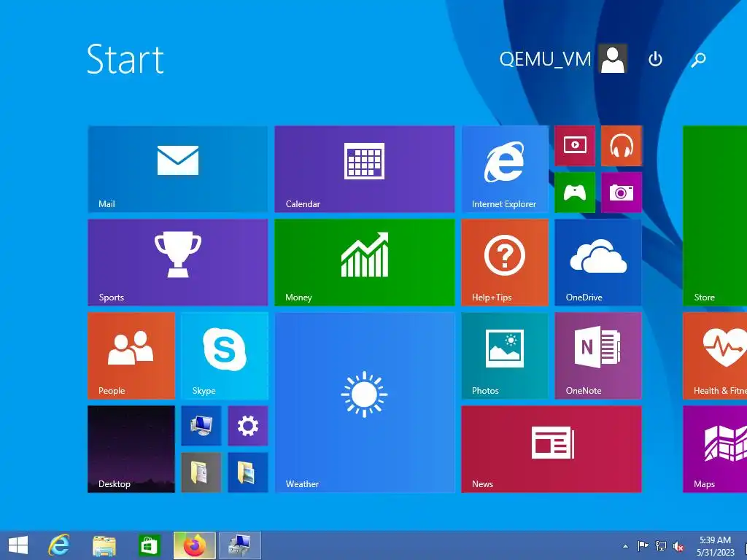The width and height of the screenshot is (747, 560).
Task: Open the Calendar tile
Action: tap(365, 169)
